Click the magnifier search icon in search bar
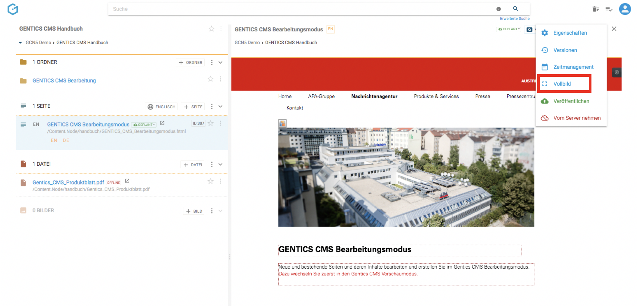This screenshot has height=307, width=644. [515, 9]
